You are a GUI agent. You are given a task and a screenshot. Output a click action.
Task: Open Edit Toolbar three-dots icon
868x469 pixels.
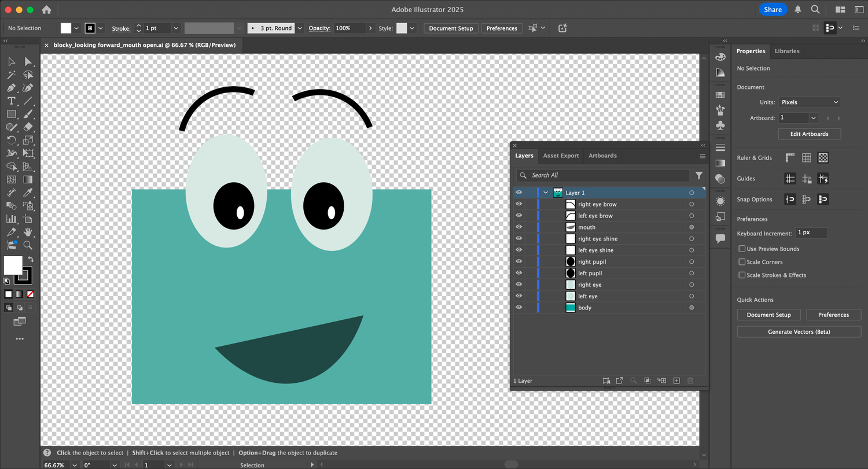pyautogui.click(x=20, y=339)
